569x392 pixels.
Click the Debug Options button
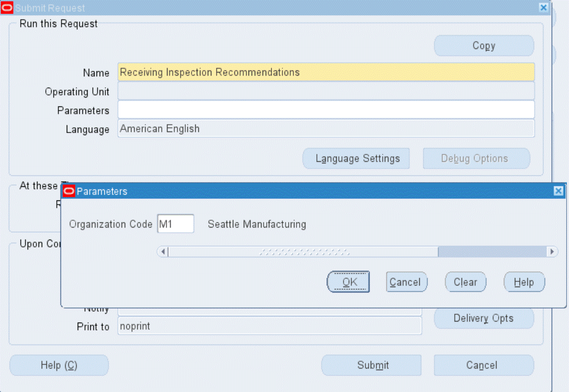477,158
